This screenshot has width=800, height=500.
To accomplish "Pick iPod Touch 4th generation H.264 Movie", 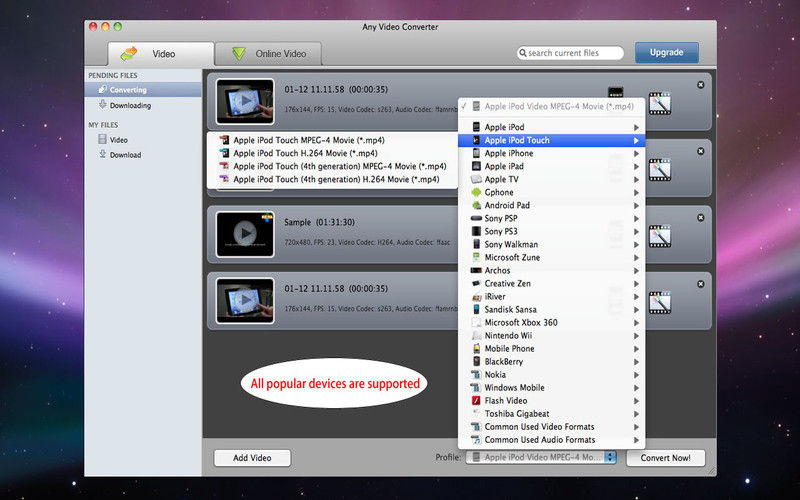I will tap(332, 179).
